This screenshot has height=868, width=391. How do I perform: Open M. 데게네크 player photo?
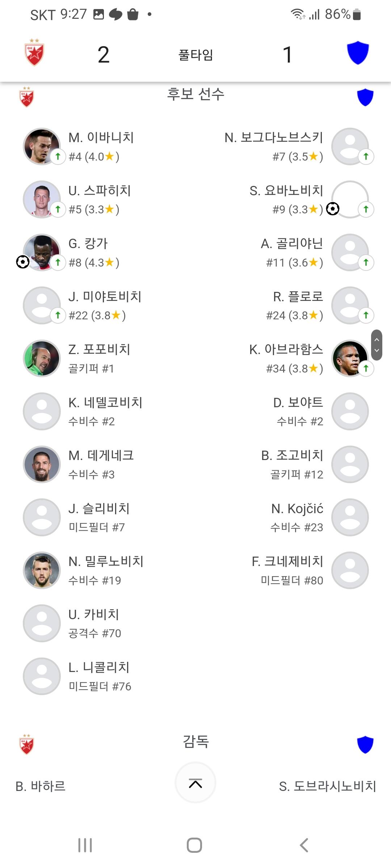point(42,464)
